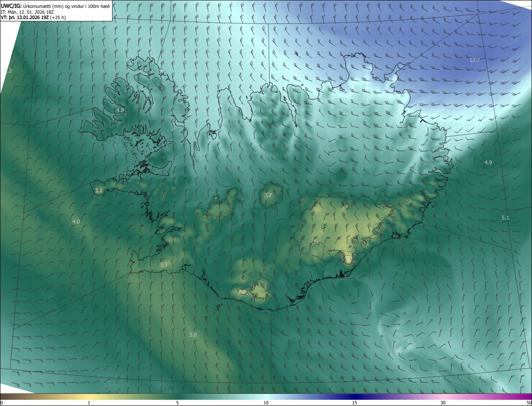Image resolution: width=532 pixels, height=406 pixels.
Task: Click the 5 tick on the color scale
Action: [x=177, y=403]
